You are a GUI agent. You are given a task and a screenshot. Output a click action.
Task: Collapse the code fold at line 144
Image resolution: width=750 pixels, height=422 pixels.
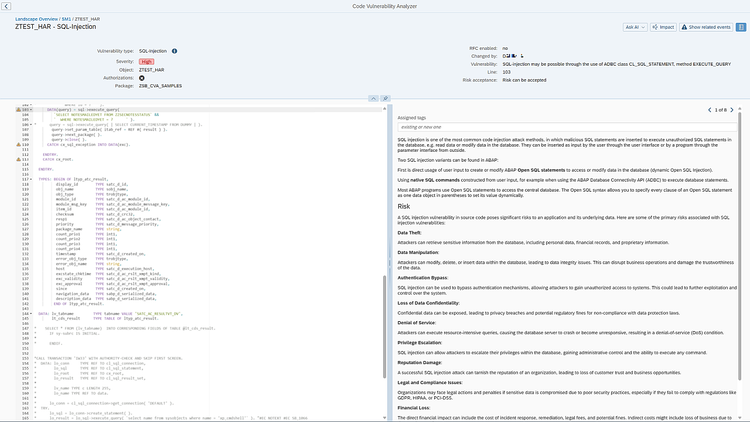click(x=31, y=314)
